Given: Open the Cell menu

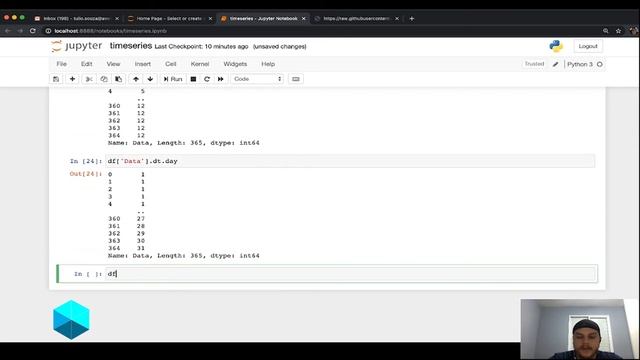Looking at the screenshot, I should [171, 64].
